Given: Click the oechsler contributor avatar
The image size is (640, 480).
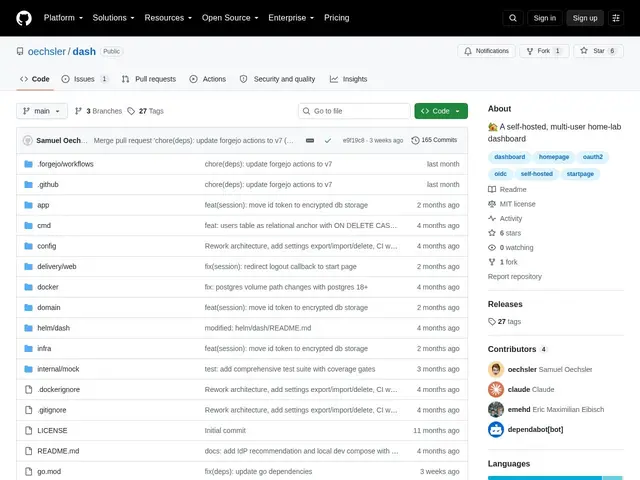Looking at the screenshot, I should (x=496, y=369).
